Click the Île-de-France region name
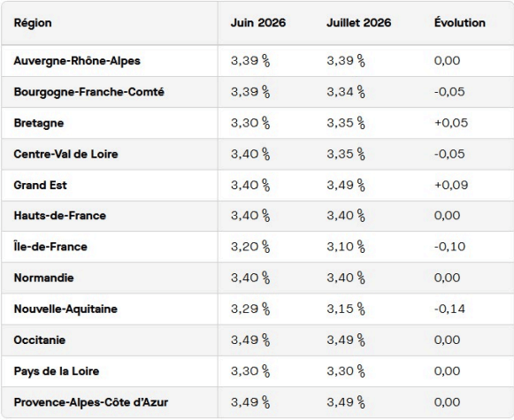The width and height of the screenshot is (514, 420). [50, 247]
